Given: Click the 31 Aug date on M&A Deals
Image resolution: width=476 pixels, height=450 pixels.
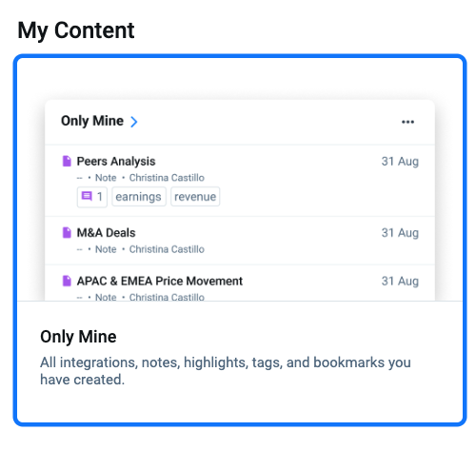Looking at the screenshot, I should pos(400,233).
